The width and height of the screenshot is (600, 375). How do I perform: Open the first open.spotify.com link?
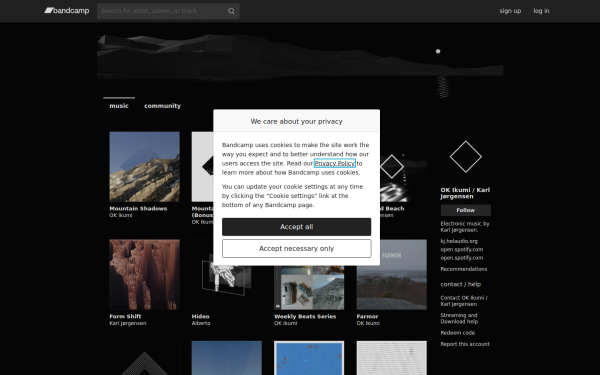click(461, 249)
